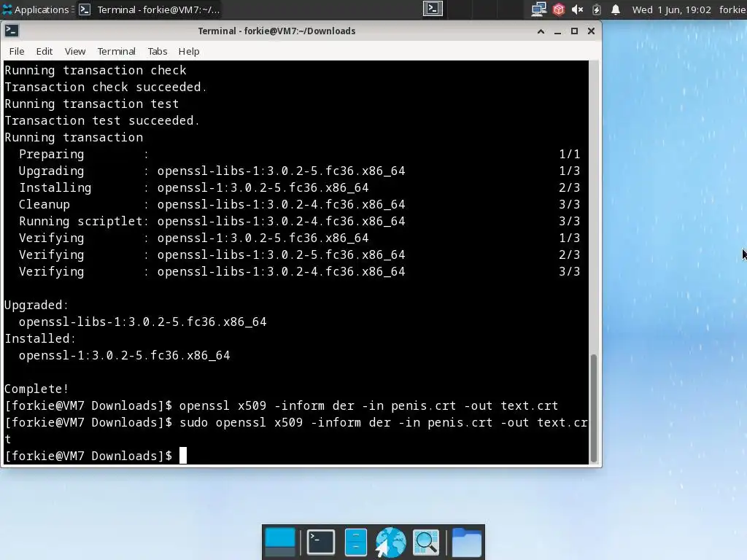The height and width of the screenshot is (560, 747).
Task: Click the Verifying row marked 2/3
Action: tap(299, 254)
